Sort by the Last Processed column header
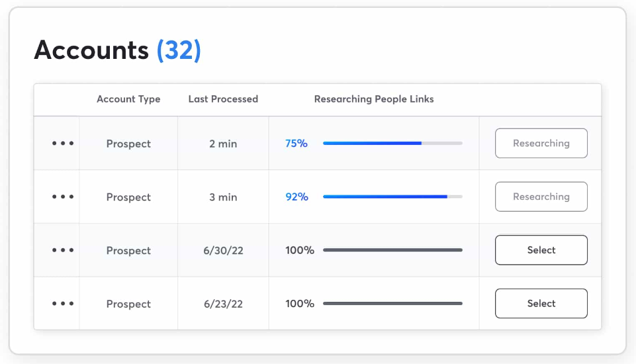This screenshot has width=636, height=364. (223, 99)
